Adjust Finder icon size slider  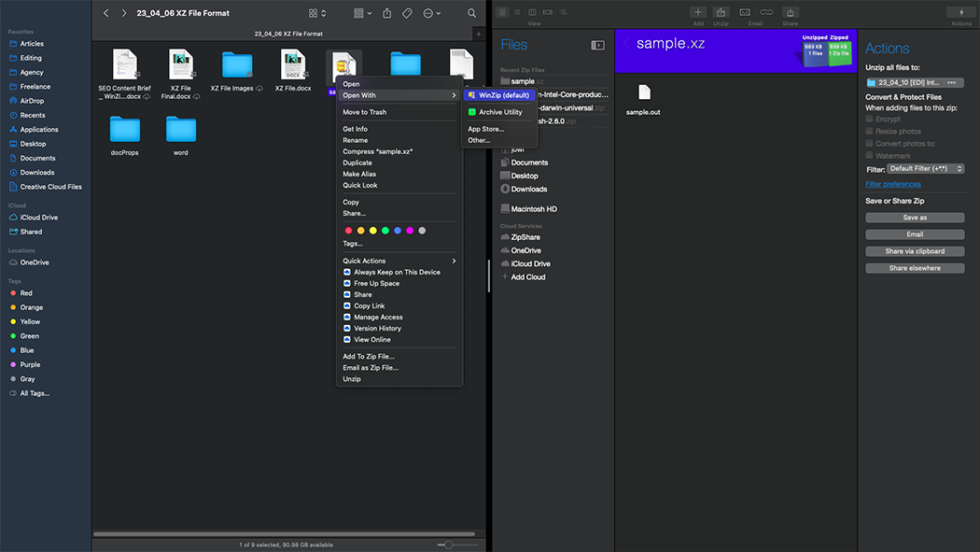[448, 545]
